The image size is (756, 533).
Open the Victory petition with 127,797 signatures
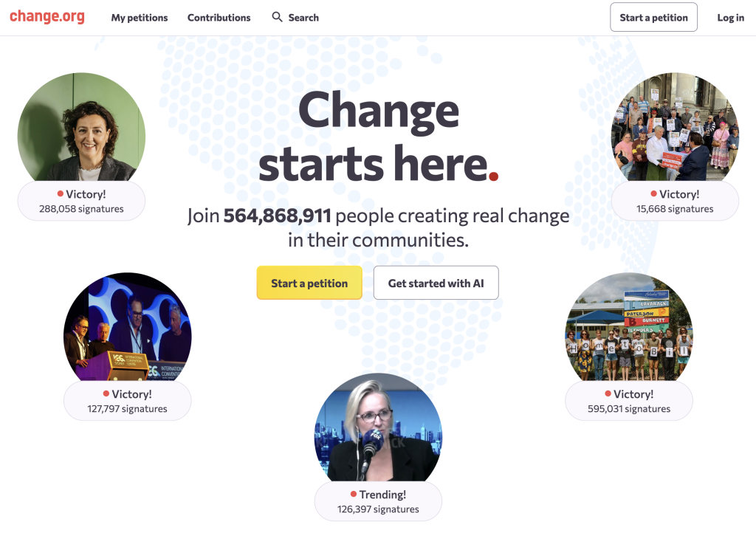127,401
